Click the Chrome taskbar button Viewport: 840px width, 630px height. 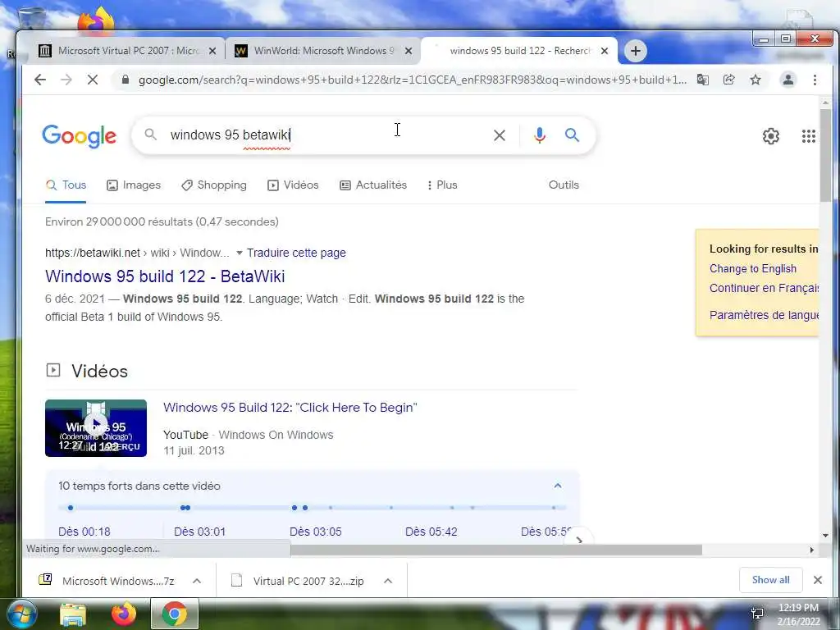(x=174, y=614)
